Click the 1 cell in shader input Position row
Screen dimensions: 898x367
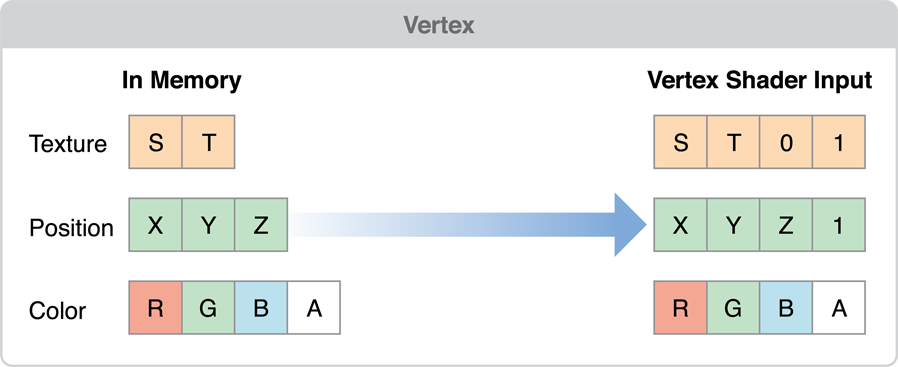point(838,225)
